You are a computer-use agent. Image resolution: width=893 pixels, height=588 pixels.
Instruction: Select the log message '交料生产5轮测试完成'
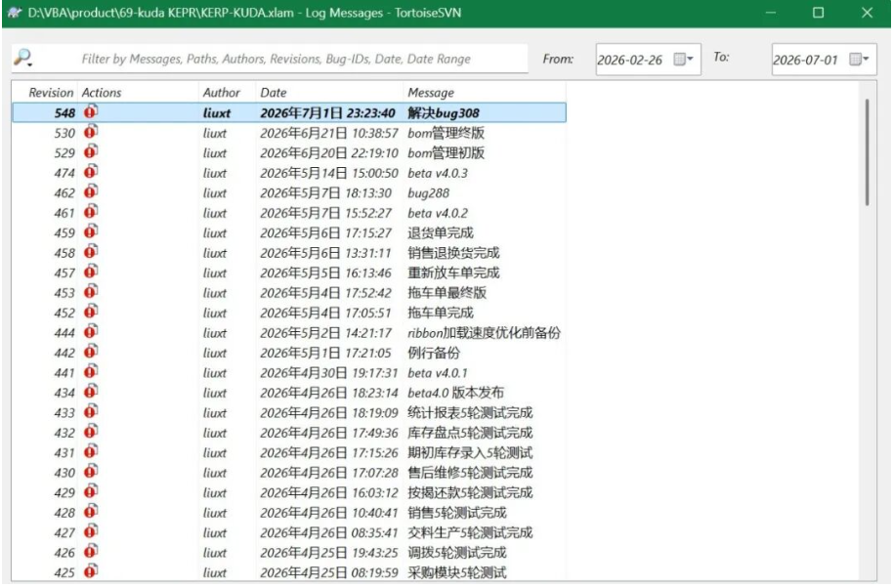[470, 532]
